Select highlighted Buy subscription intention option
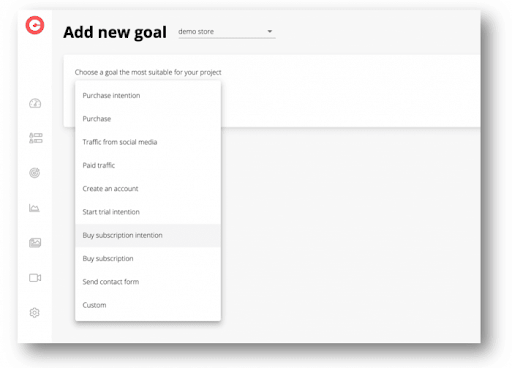This screenshot has width=512, height=368. tap(148, 236)
